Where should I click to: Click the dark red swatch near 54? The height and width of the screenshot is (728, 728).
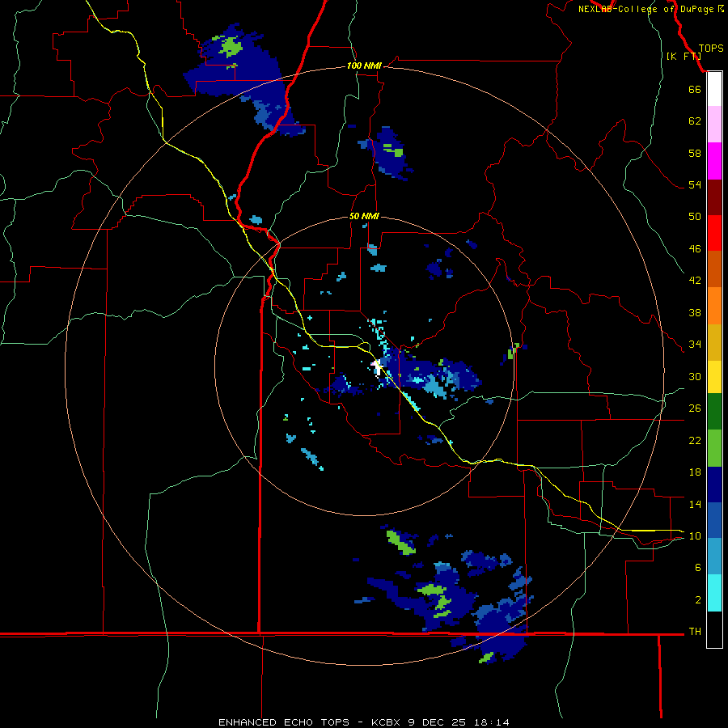[x=714, y=197]
